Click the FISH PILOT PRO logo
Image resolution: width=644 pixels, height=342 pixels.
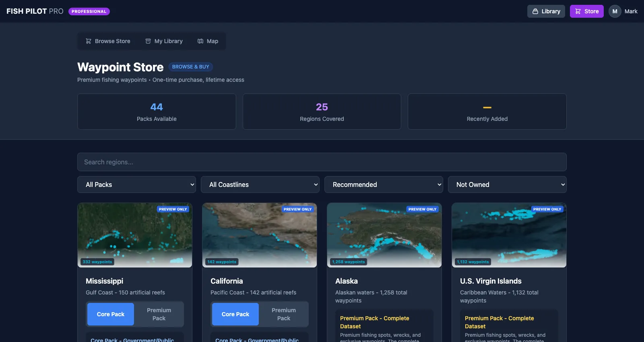(x=35, y=11)
